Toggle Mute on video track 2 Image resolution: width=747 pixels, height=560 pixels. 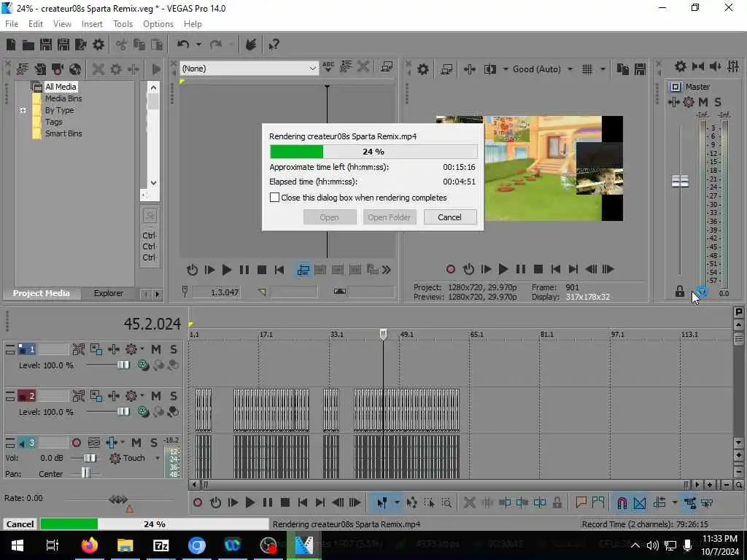coord(156,396)
